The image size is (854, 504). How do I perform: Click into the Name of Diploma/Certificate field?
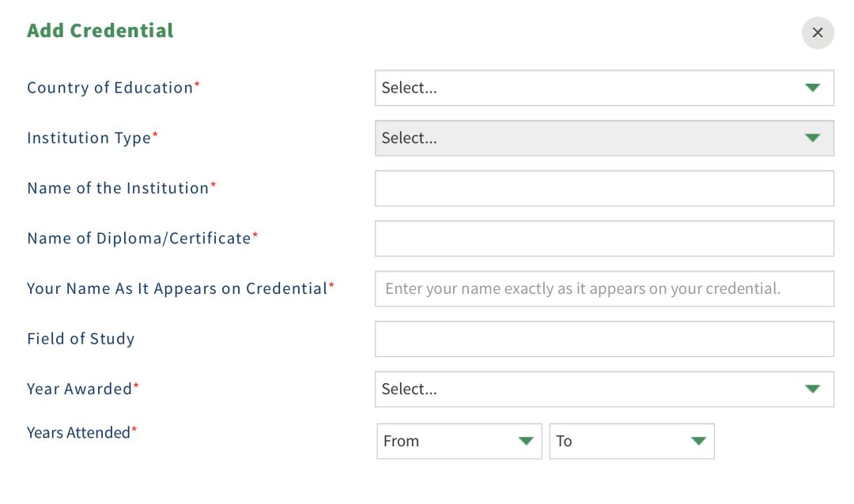click(604, 239)
